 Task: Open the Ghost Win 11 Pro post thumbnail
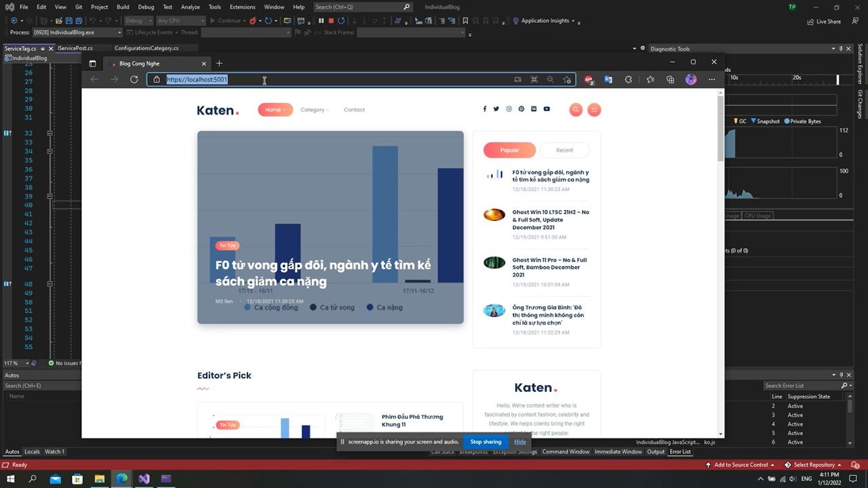click(x=494, y=262)
